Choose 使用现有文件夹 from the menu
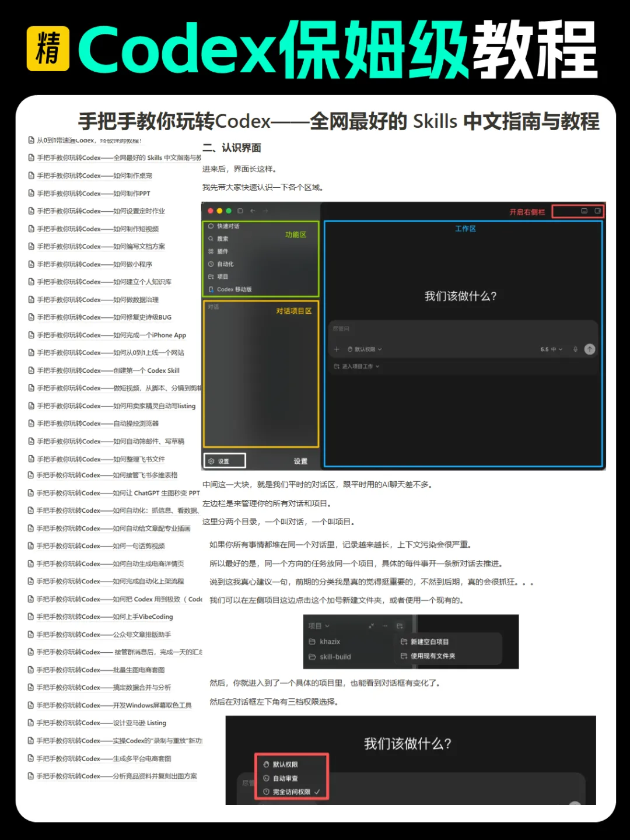Screen dimensions: 630x840 pos(428,656)
